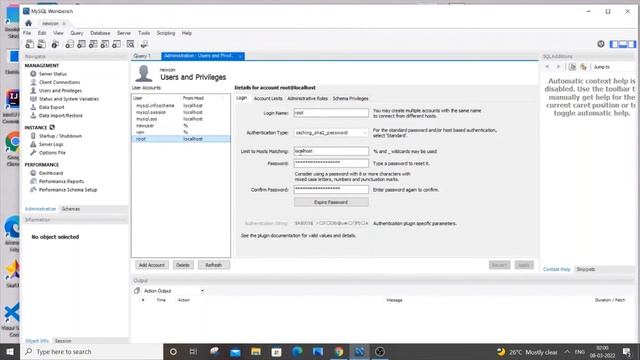Open the performance Dashboard
640x360 pixels.
[x=51, y=173]
